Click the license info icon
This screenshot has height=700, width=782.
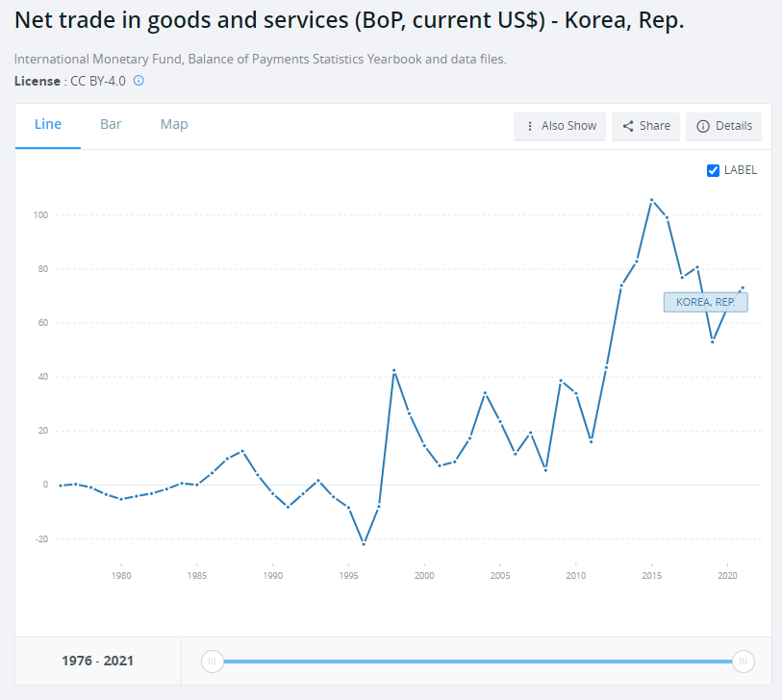click(x=139, y=81)
